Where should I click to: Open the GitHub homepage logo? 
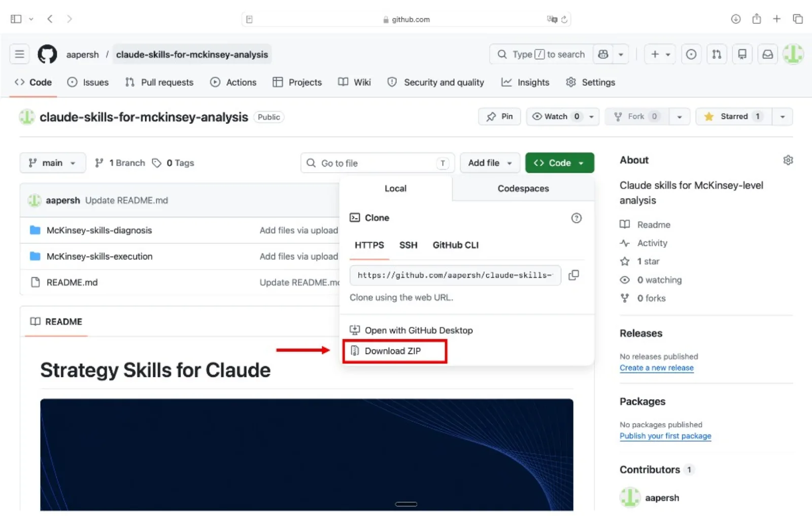pyautogui.click(x=47, y=54)
